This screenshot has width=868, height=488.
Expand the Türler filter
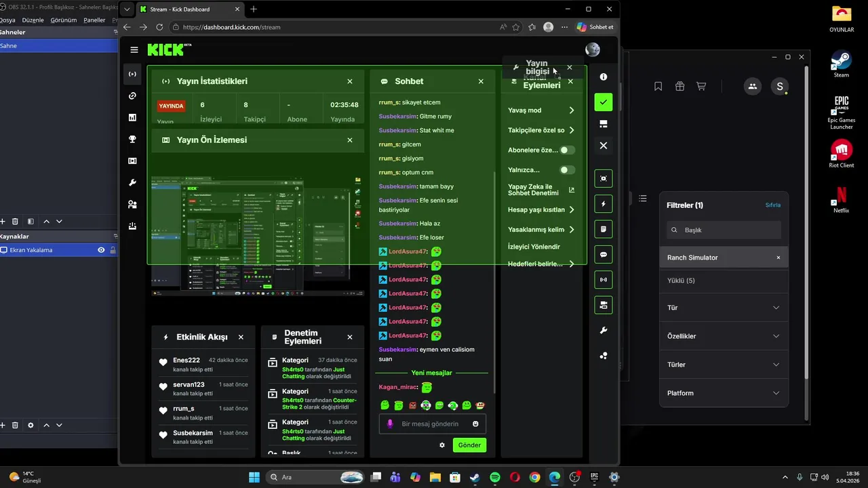(776, 365)
